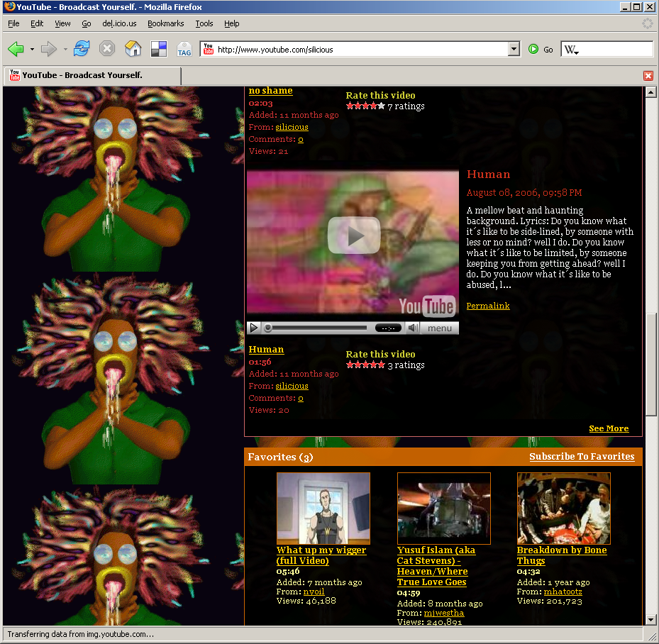Rate the no shame video stars

pyautogui.click(x=365, y=106)
